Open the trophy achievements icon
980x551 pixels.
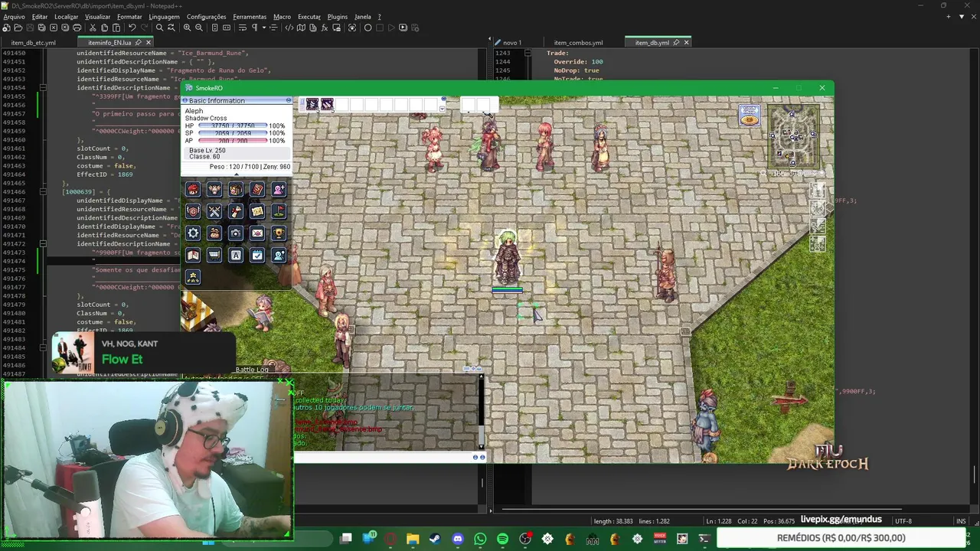pos(279,233)
